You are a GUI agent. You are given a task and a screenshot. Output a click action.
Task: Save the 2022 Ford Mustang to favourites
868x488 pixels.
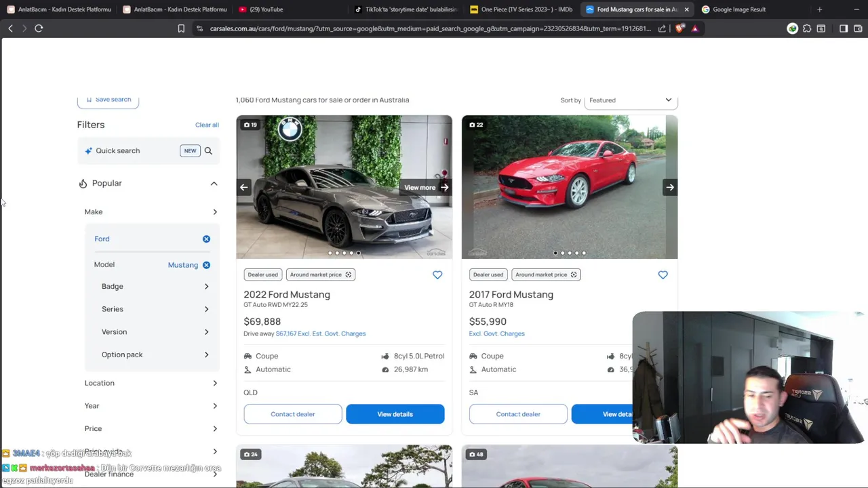click(x=437, y=274)
